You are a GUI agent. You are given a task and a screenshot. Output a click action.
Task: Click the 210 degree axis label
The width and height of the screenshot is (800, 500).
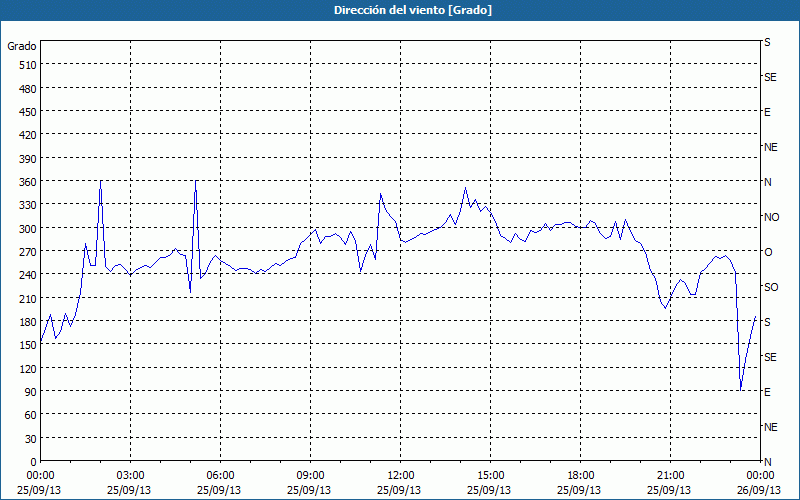(x=29, y=298)
